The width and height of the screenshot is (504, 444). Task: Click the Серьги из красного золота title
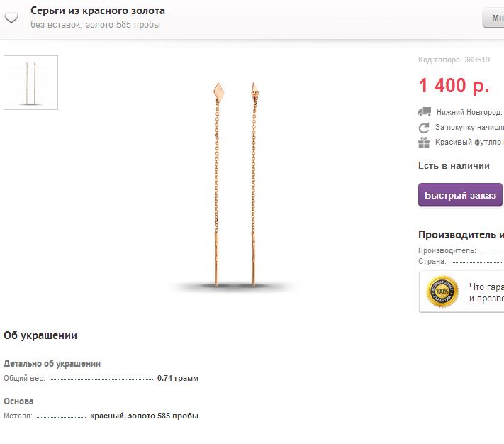click(x=98, y=11)
